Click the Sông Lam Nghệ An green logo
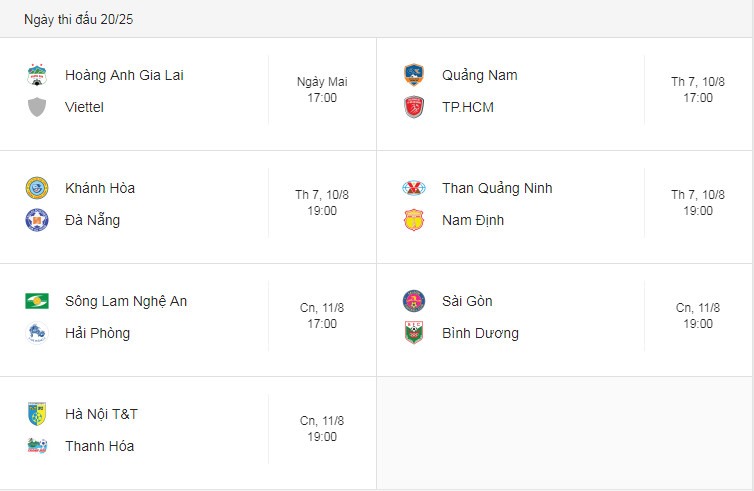The width and height of the screenshot is (754, 491). pos(37,301)
